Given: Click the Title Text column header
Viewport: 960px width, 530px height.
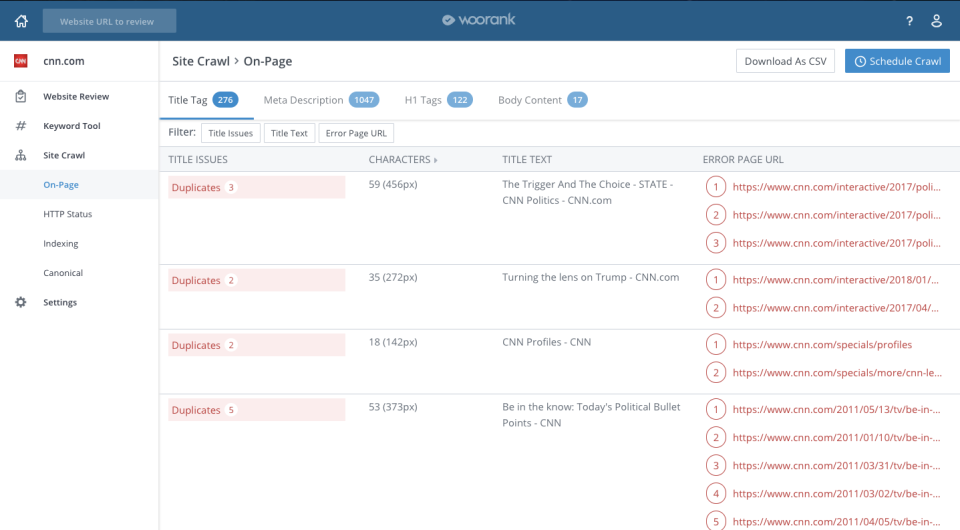Looking at the screenshot, I should click(527, 159).
